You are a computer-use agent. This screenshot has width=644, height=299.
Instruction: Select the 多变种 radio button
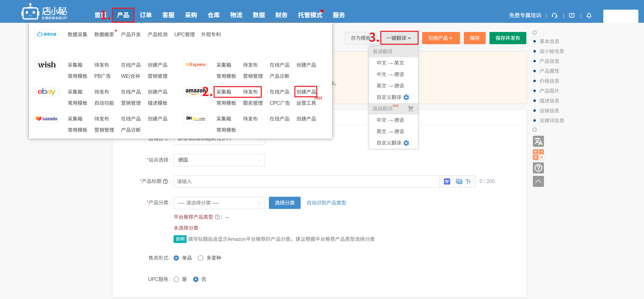click(201, 258)
